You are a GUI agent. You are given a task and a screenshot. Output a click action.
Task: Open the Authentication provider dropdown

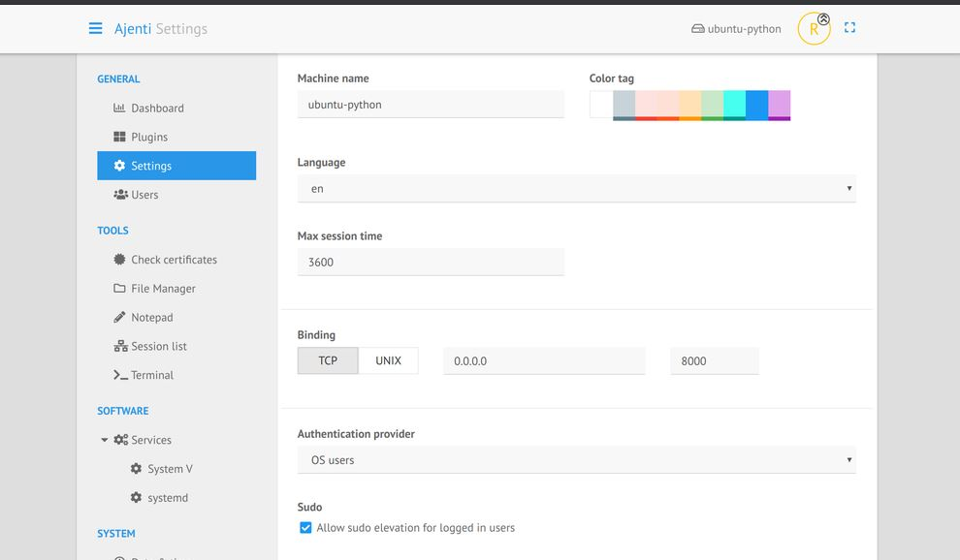(576, 459)
